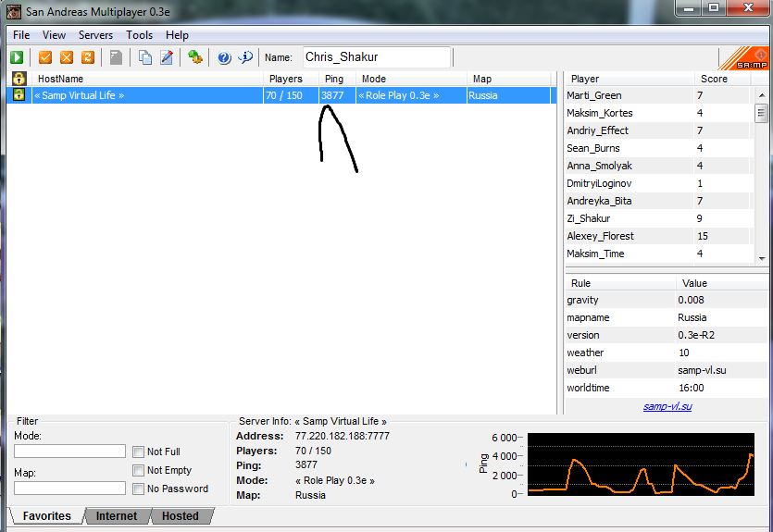Viewport: 773px width, 532px height.
Task: Click the Score column header
Action: 723,79
